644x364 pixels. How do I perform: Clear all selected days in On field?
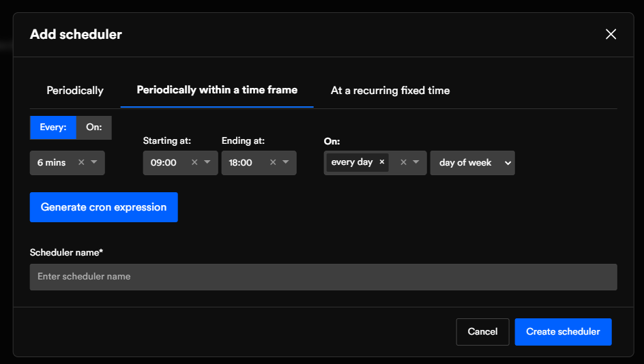click(403, 162)
